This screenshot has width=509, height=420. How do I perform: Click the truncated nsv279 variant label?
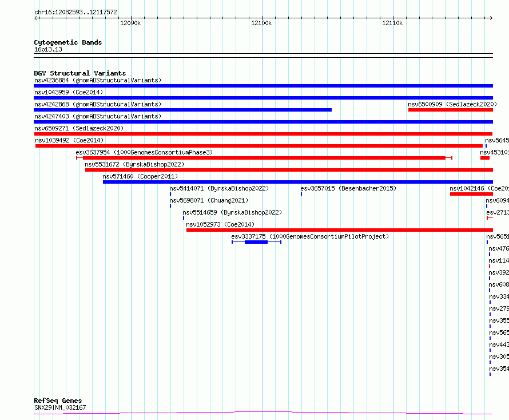point(499,308)
